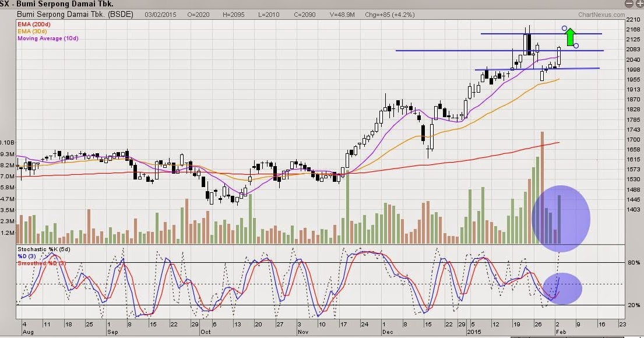Screen dimensions: 644x338
Task: Click the 2125 price axis label
Action: 634,40
